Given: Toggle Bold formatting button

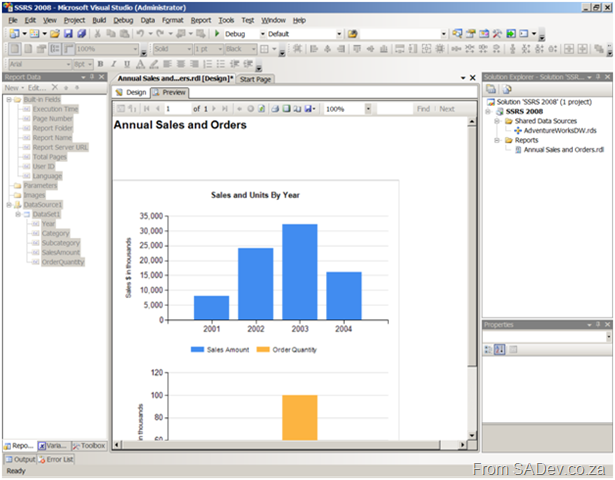Looking at the screenshot, I should coord(100,64).
